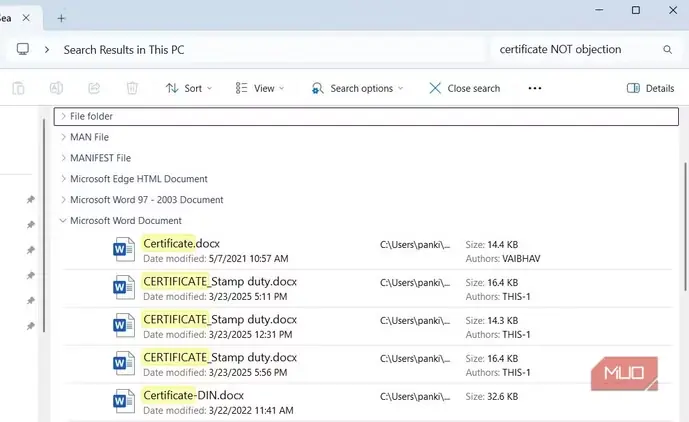Click the breadcrumb chevron before Search Results
Image resolution: width=689 pixels, height=422 pixels.
47,50
